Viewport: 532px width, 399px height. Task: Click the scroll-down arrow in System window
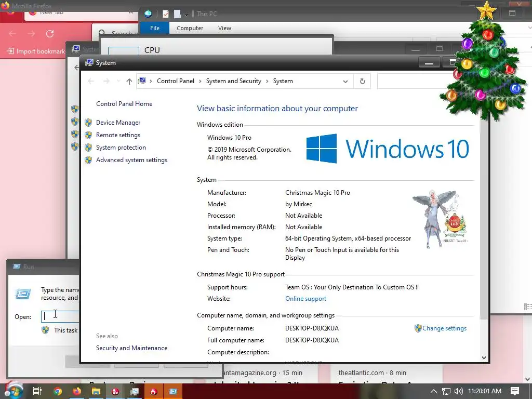[x=484, y=358]
